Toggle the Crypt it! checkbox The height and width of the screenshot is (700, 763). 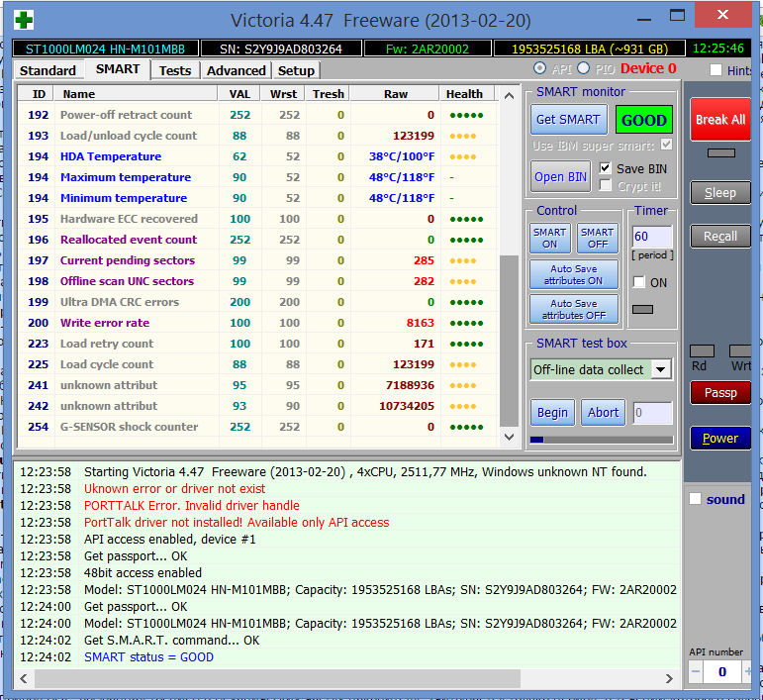click(x=605, y=185)
